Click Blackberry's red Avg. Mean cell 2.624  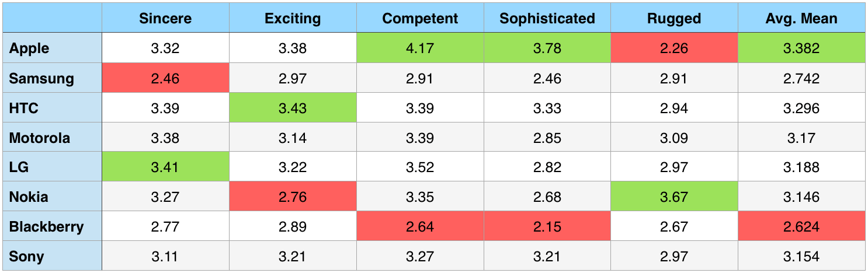coord(801,226)
